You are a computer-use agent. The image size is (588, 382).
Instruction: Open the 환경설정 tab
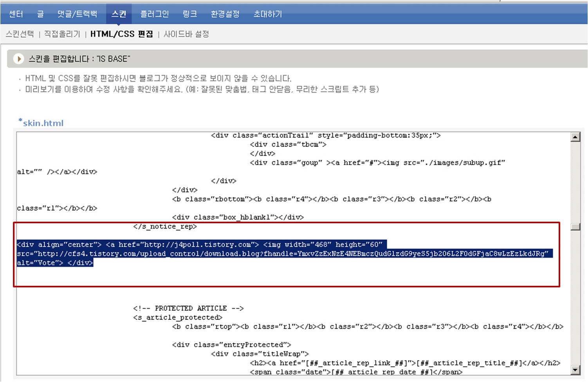(225, 14)
